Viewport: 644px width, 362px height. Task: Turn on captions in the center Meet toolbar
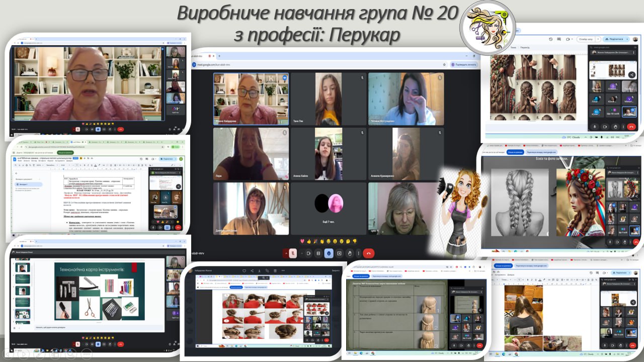coord(318,253)
